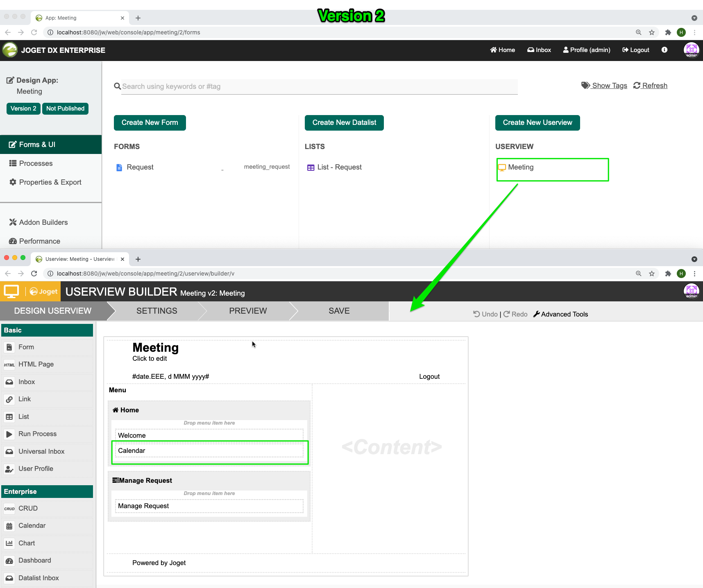This screenshot has width=703, height=588.
Task: Open Advanced Tools in the builder
Action: coord(560,314)
